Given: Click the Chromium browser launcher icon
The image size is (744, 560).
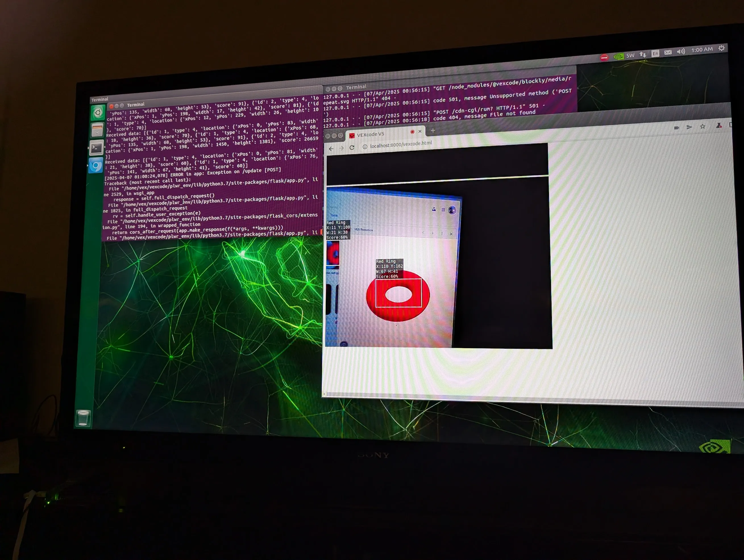Looking at the screenshot, I should (x=95, y=166).
